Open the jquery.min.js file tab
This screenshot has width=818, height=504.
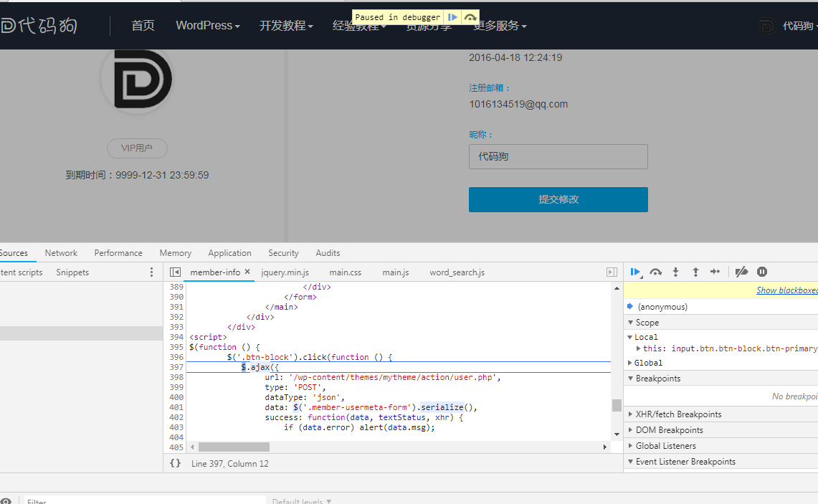285,272
